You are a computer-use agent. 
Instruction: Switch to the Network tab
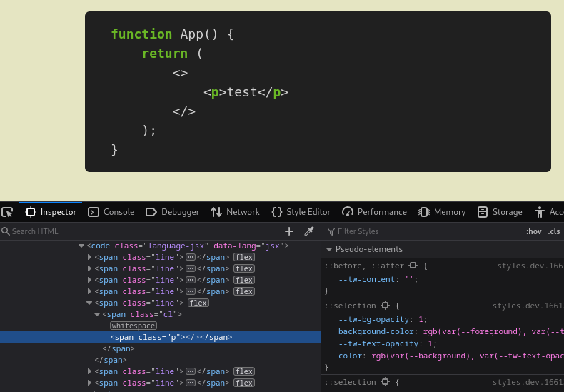235,212
